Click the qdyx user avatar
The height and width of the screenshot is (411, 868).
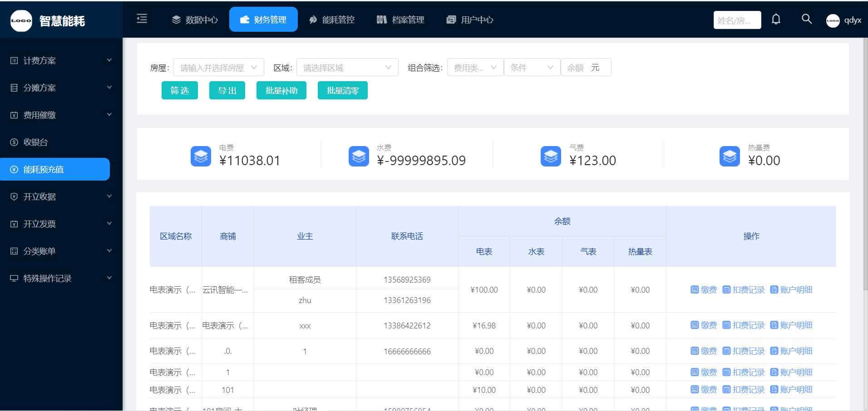[833, 20]
